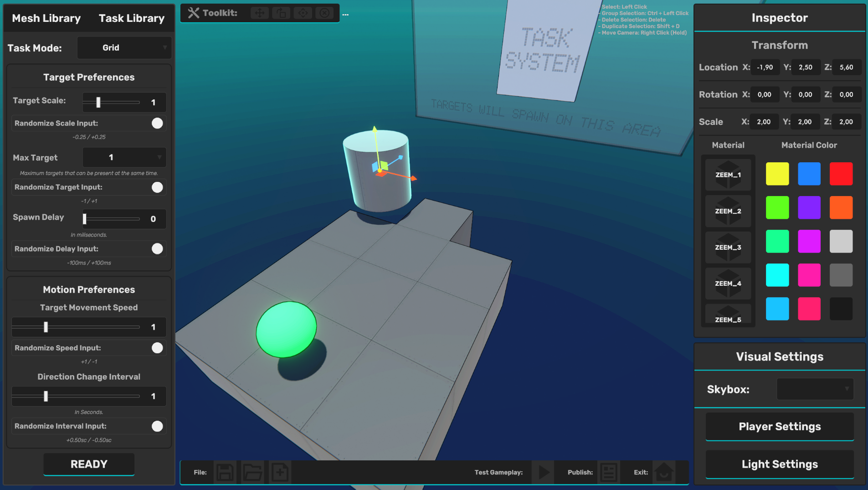Switch to the Mesh Library tab
Viewport: 868px width, 490px height.
tap(46, 18)
